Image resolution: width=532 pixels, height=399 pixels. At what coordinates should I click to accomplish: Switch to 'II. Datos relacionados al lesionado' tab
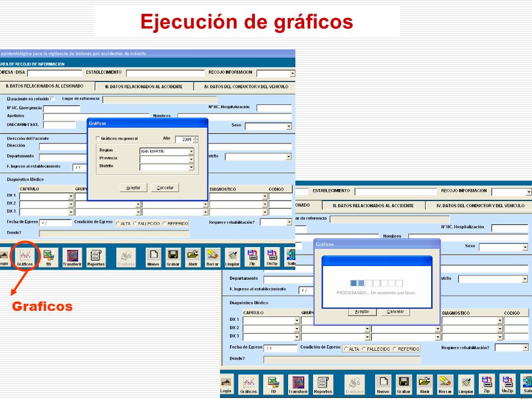pyautogui.click(x=44, y=86)
